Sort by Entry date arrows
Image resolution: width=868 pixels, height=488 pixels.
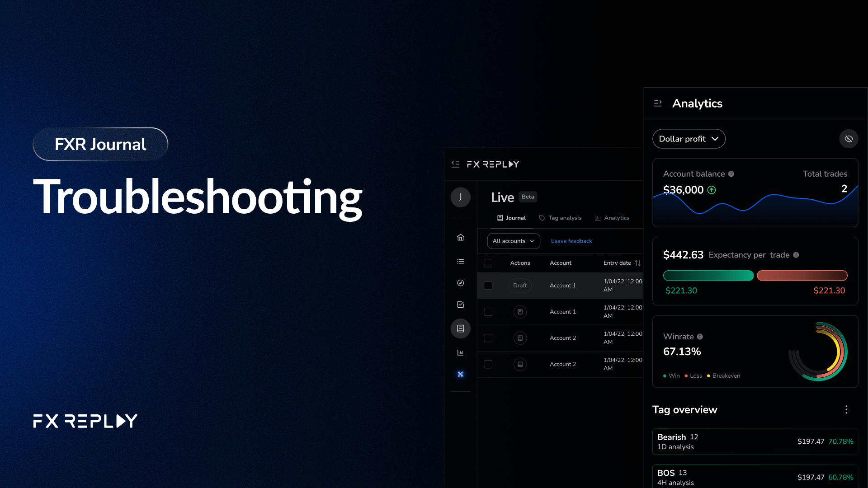(637, 263)
